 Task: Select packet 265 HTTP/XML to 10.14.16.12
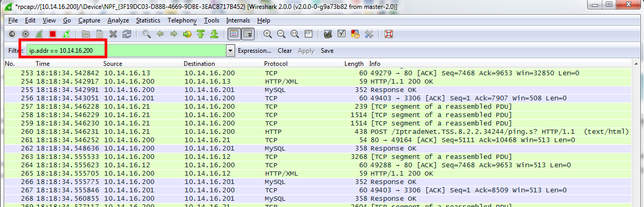[x=318, y=174]
